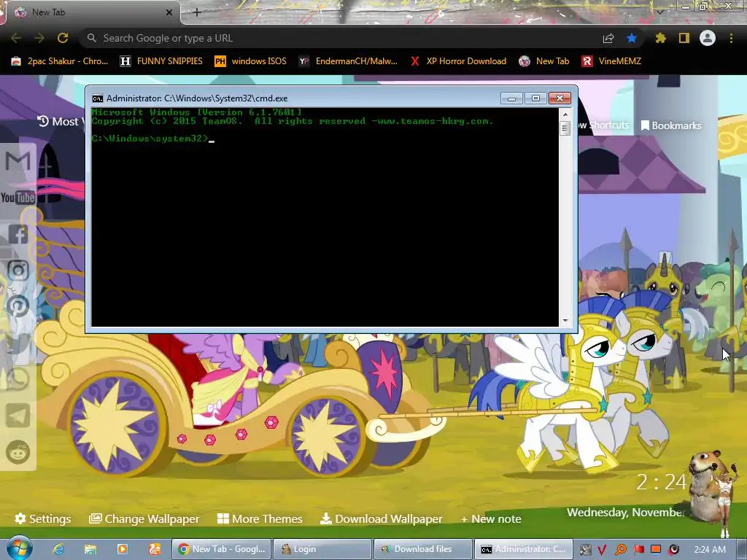Open a new tab with the plus button
Viewport: 747px width, 560px height.
pyautogui.click(x=197, y=12)
